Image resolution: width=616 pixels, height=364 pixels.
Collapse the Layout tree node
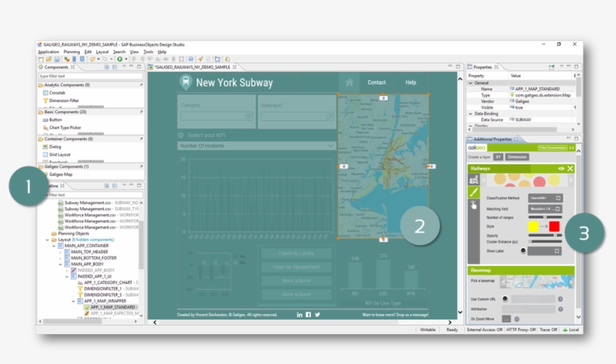(47, 239)
